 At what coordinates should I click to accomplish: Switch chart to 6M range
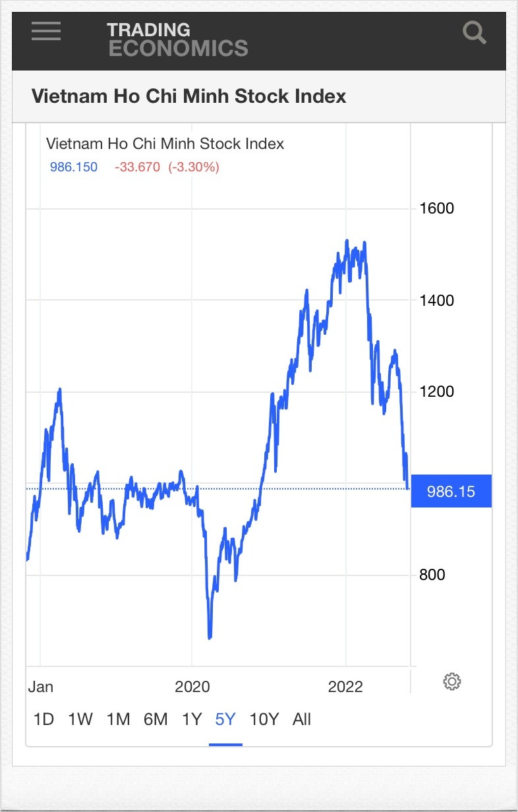click(156, 719)
